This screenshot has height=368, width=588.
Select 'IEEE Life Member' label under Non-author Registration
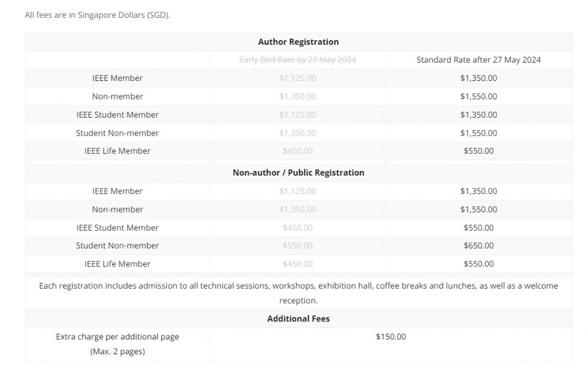click(117, 264)
